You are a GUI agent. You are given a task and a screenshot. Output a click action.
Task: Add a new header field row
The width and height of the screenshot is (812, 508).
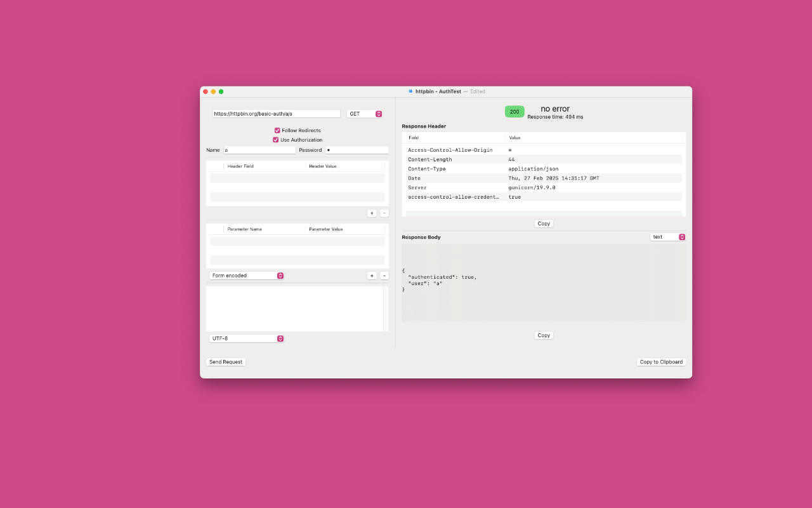[x=372, y=213]
